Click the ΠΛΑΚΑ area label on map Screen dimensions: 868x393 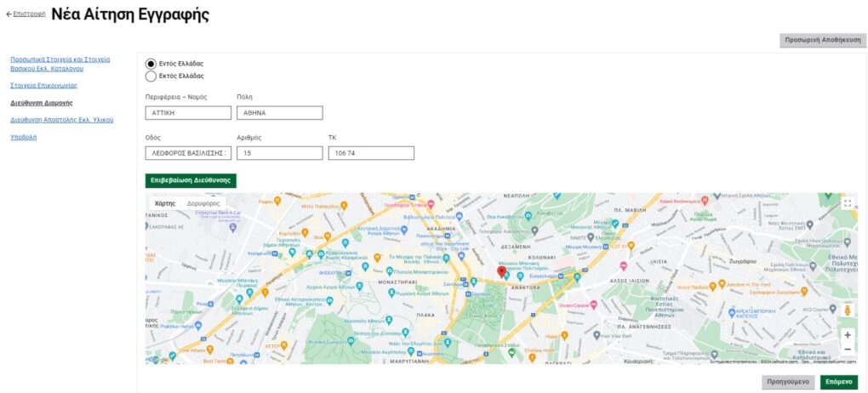click(x=425, y=314)
